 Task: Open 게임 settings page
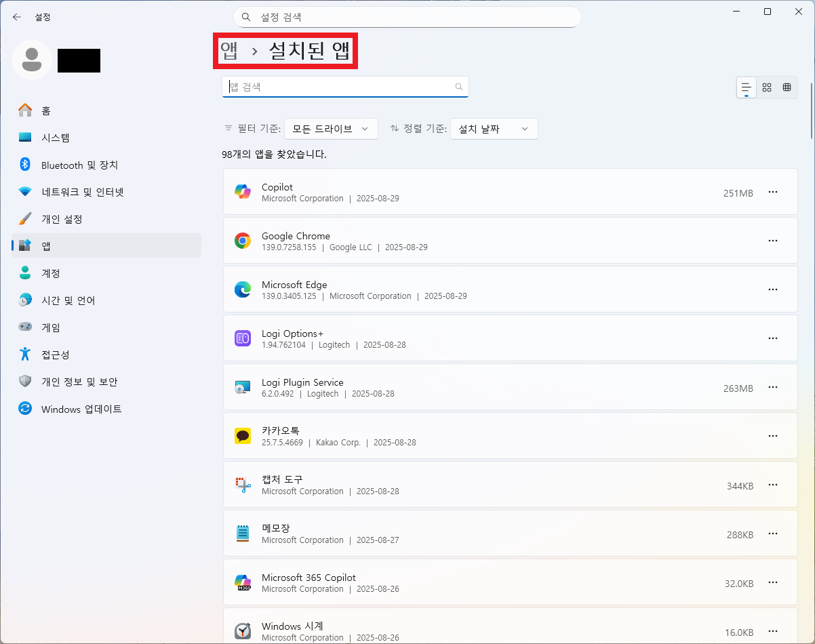[x=106, y=327]
